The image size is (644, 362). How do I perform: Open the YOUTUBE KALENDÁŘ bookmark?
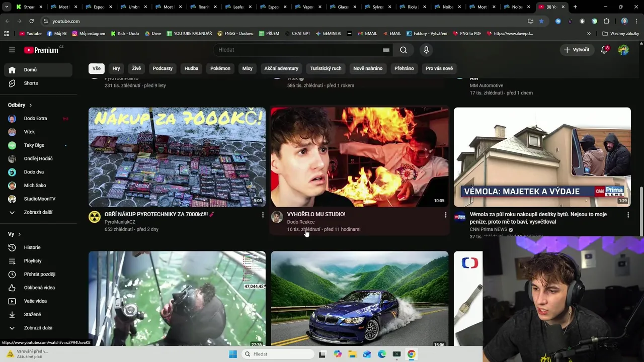pos(189,34)
